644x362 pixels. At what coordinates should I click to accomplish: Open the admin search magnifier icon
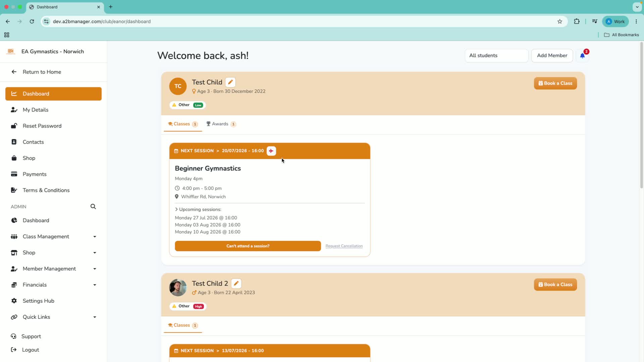tap(93, 206)
